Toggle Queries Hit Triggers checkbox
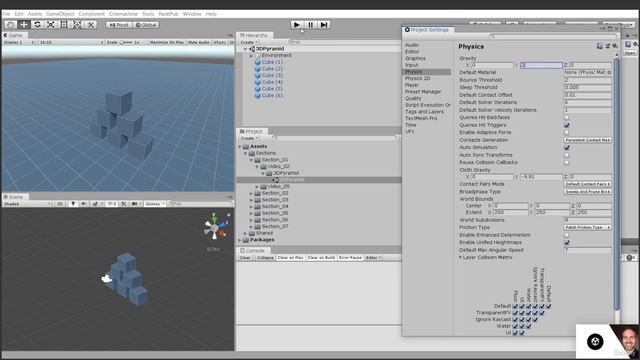640x360 pixels. (x=567, y=125)
